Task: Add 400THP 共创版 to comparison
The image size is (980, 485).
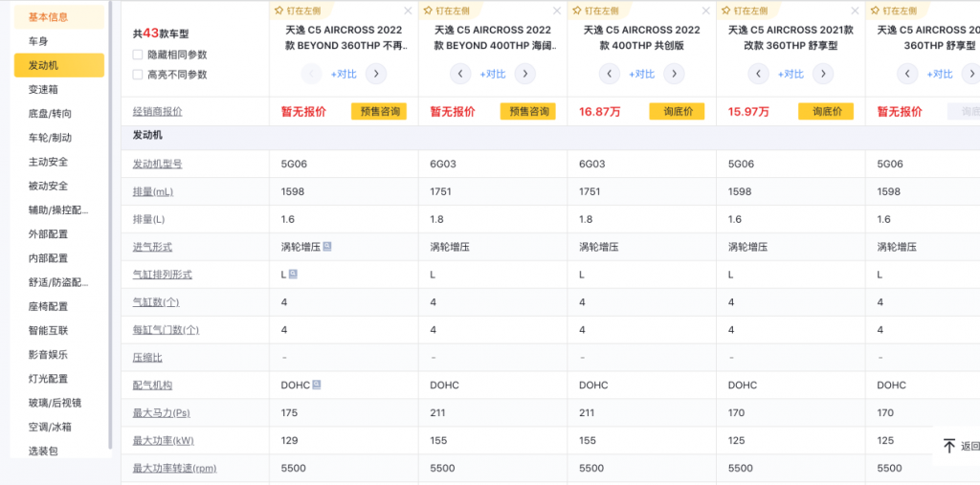Action: tap(642, 75)
